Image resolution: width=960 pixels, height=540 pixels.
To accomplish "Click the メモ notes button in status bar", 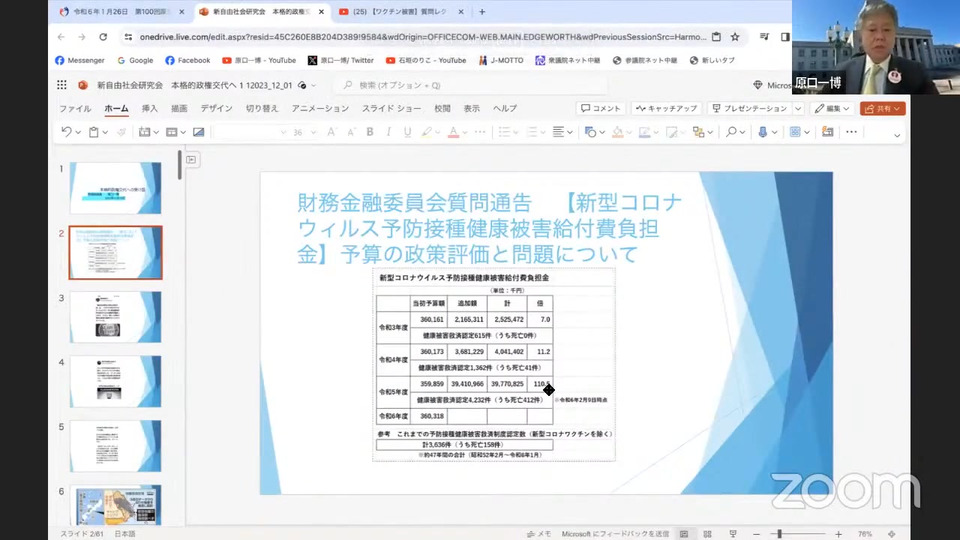I will click(539, 534).
